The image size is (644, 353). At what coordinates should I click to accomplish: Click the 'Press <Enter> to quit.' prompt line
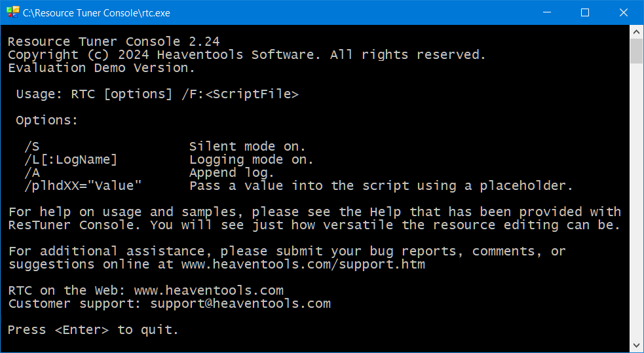point(93,330)
